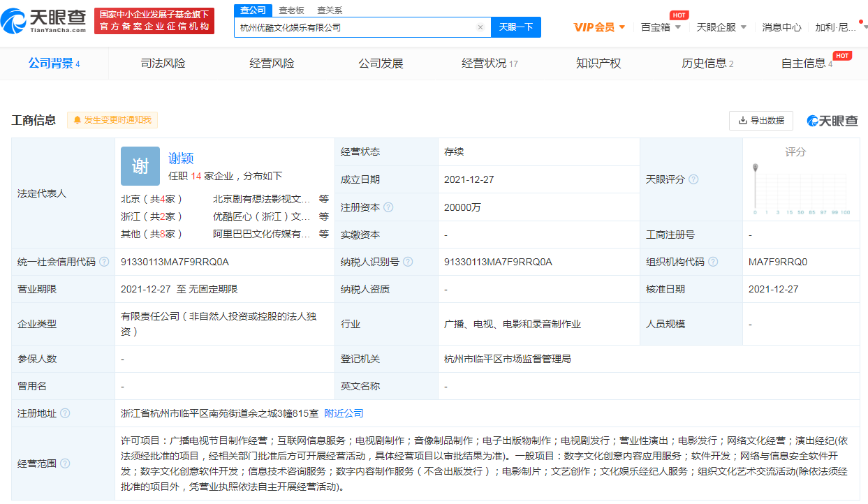Clear the search box using the X icon
This screenshot has height=504, width=868.
(480, 27)
